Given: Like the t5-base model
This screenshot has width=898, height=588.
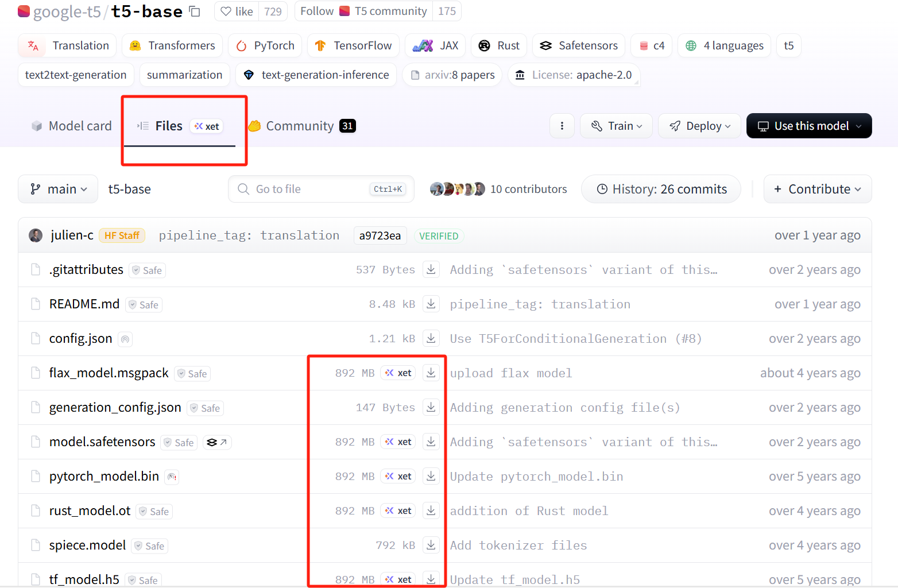Looking at the screenshot, I should point(237,11).
